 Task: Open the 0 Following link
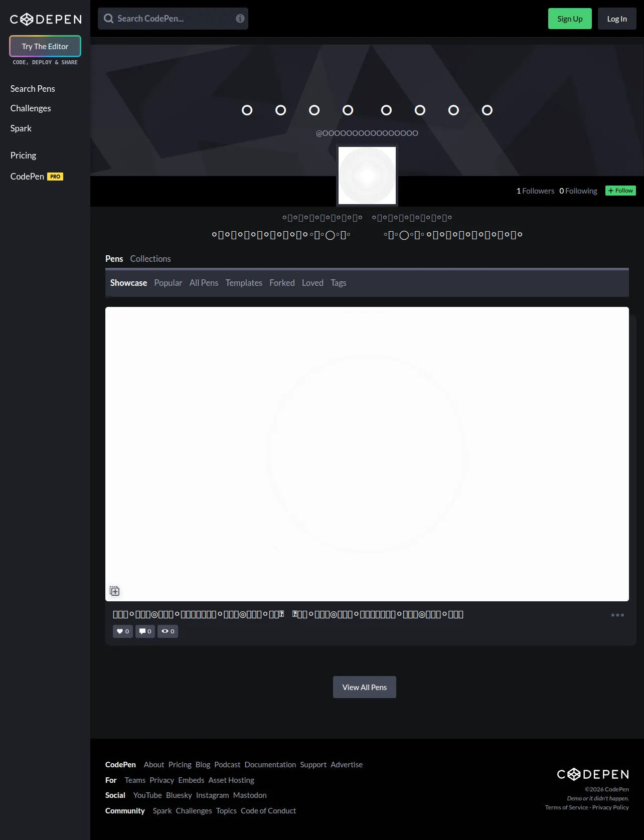pos(578,191)
